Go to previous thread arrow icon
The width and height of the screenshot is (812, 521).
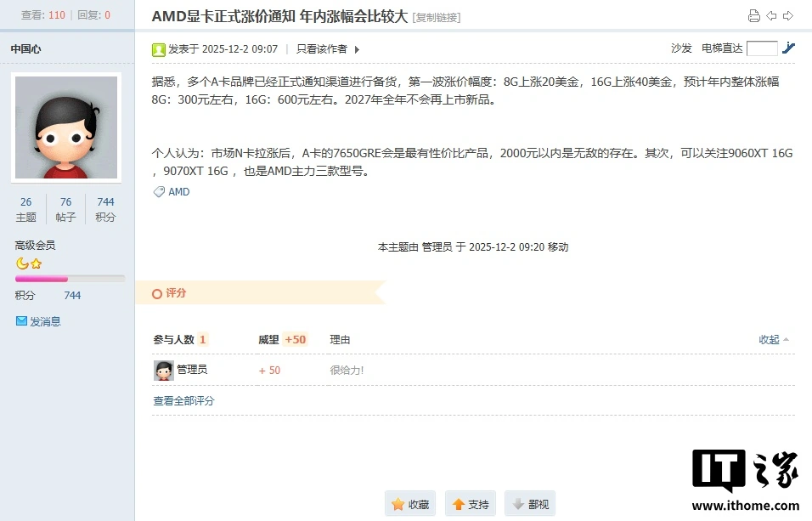tap(771, 16)
